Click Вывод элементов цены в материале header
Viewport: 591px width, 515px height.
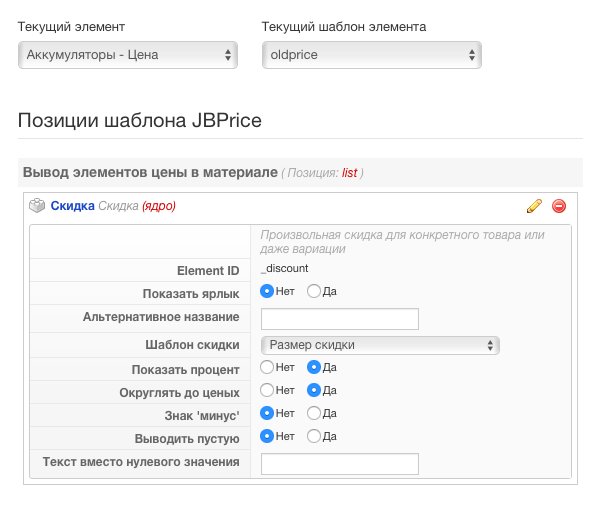coord(150,173)
